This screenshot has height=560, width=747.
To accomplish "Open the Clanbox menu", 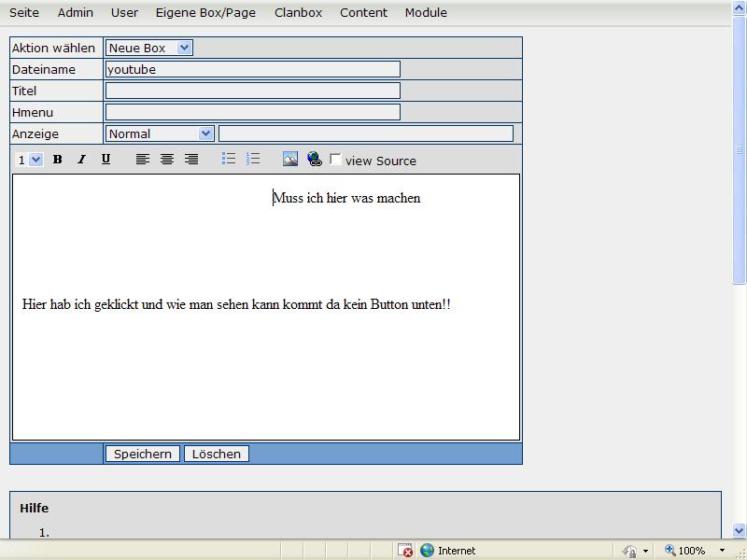I will 298,13.
